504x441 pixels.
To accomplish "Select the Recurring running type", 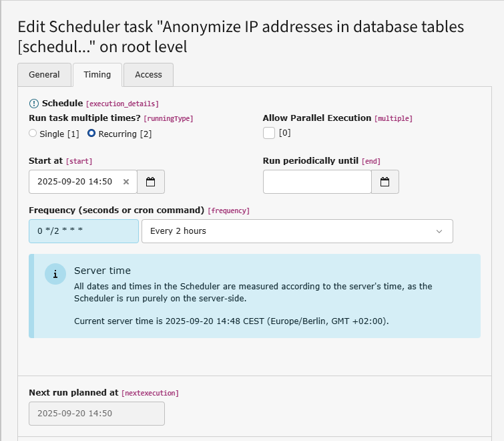I will point(91,134).
